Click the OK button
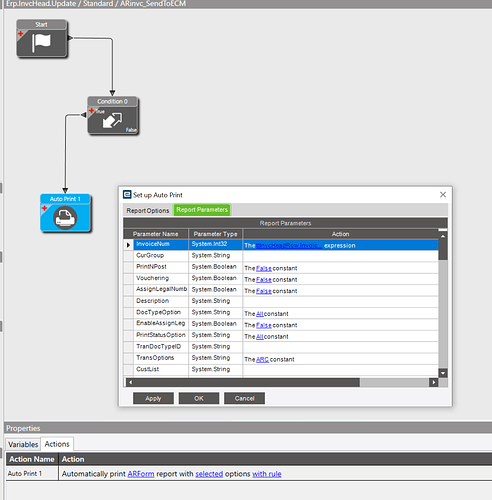Screen dimensions: 492x500 [199, 398]
